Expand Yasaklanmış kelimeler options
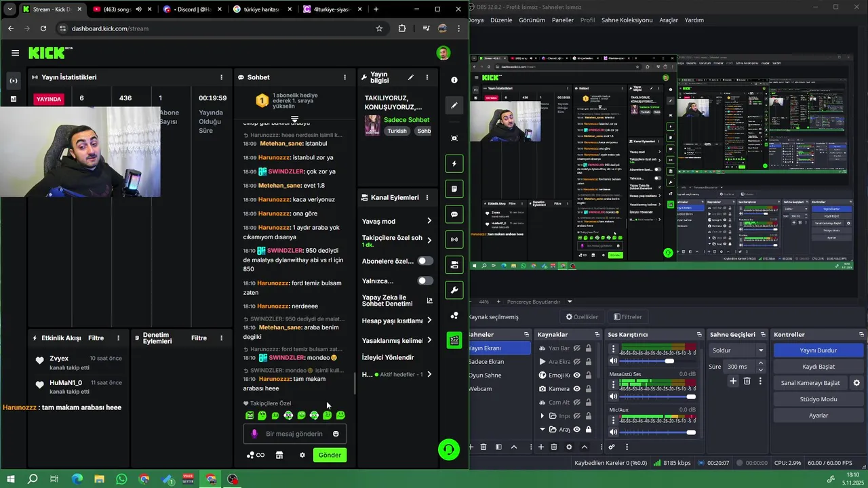This screenshot has width=868, height=488. coord(429,341)
